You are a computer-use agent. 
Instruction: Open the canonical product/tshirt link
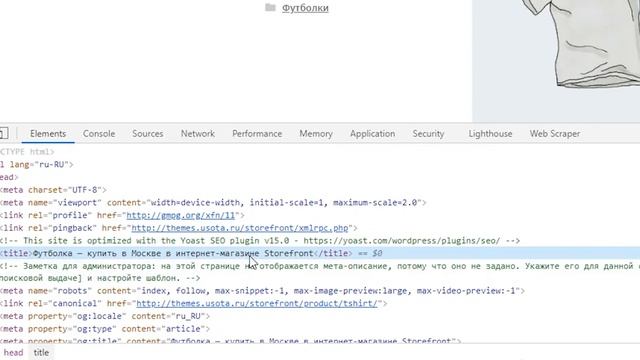257,303
